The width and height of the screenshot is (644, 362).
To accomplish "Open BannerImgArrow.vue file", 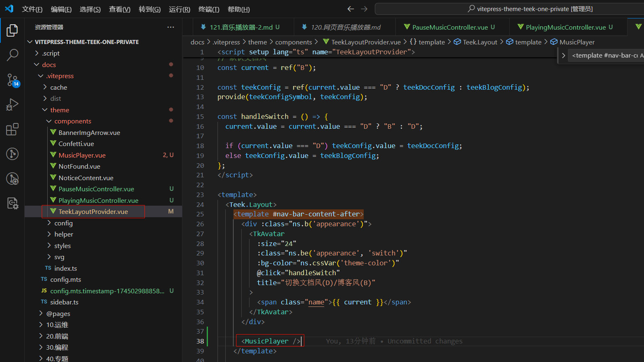I will 89,132.
